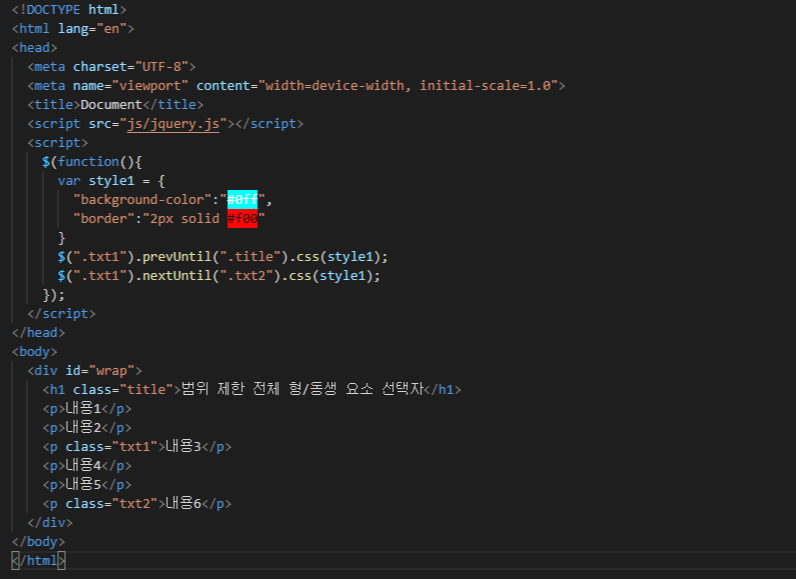Screen dimensions: 796x579
Task: Click the closing head tag
Action: click(x=39, y=333)
